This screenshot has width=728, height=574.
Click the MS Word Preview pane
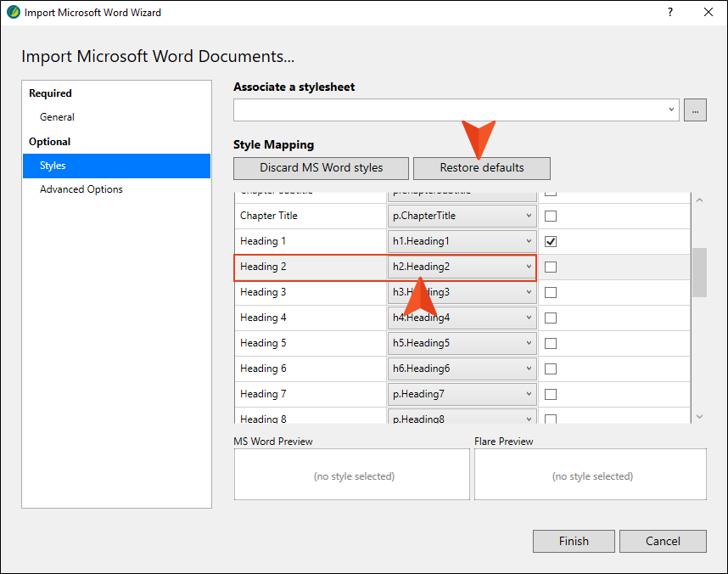pyautogui.click(x=352, y=475)
